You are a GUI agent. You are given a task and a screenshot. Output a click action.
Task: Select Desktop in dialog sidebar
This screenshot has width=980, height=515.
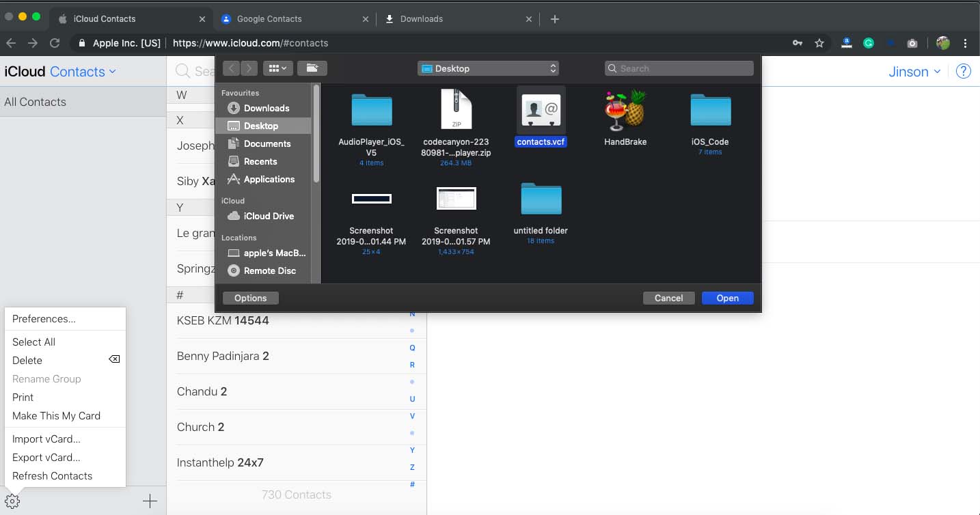click(264, 126)
